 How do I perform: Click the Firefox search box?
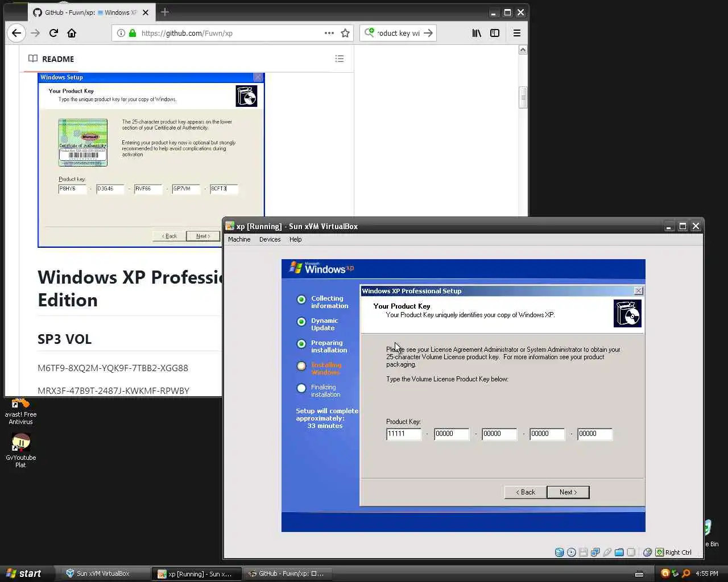[398, 33]
